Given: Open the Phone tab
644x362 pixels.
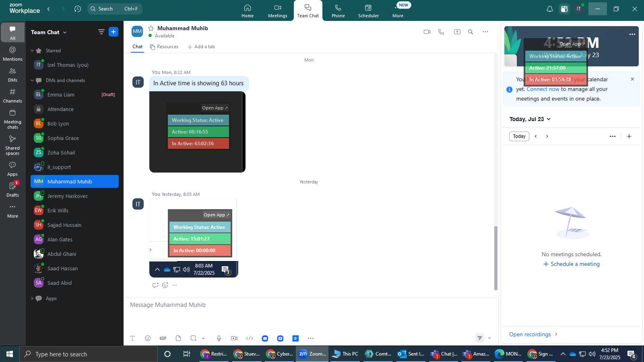Looking at the screenshot, I should 338,11.
